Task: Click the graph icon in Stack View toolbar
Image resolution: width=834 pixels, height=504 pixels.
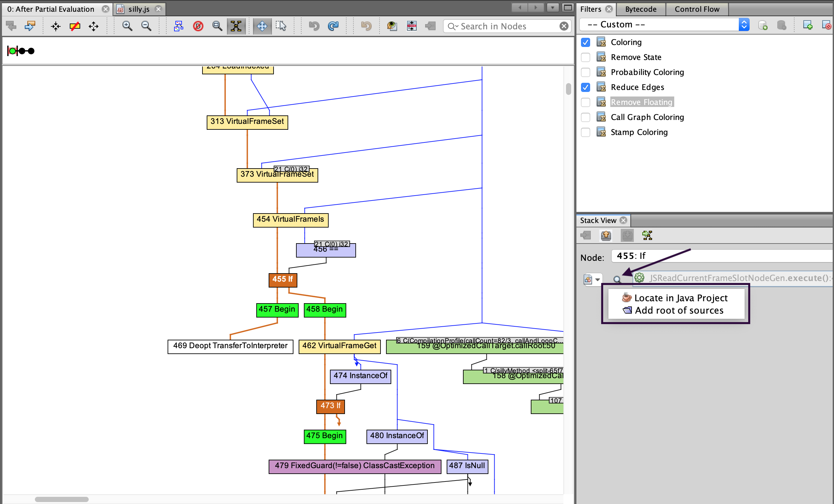Action: point(647,235)
